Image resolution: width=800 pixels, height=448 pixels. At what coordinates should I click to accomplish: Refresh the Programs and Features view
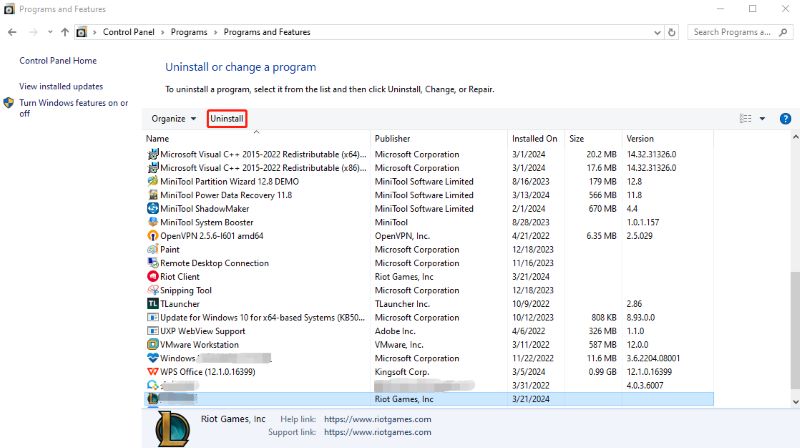(672, 32)
